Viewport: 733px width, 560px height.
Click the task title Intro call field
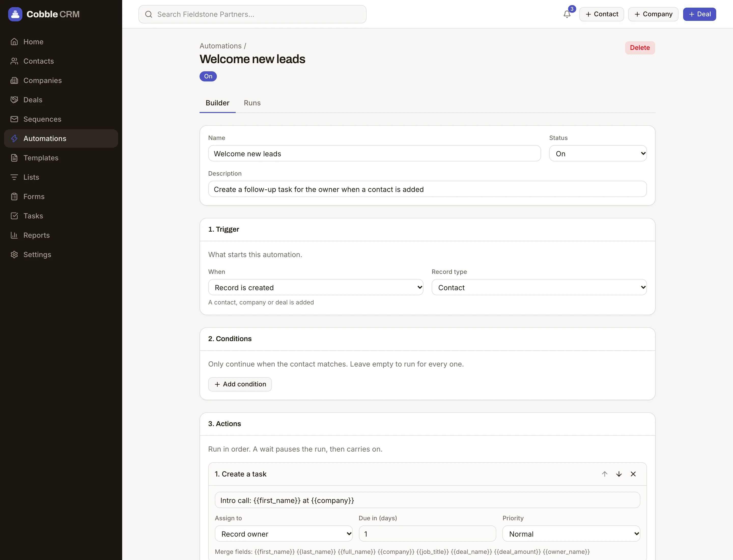tap(427, 500)
